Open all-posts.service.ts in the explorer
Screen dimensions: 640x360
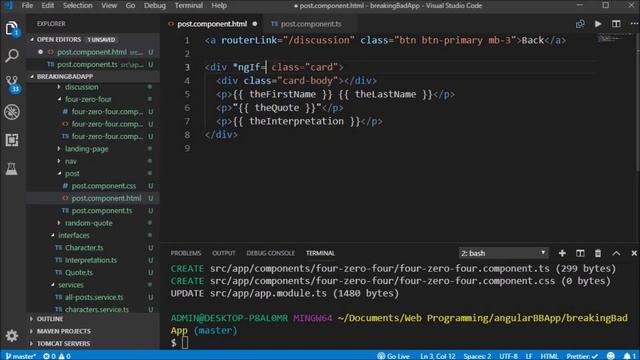93,297
